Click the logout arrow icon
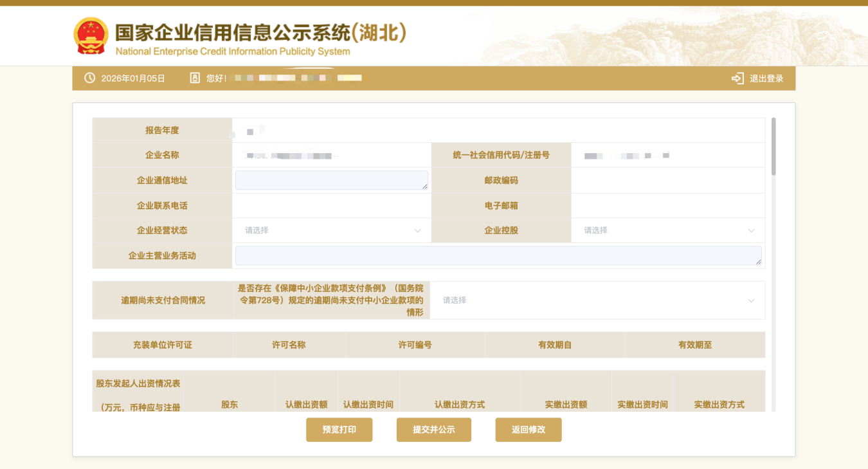 tap(737, 78)
